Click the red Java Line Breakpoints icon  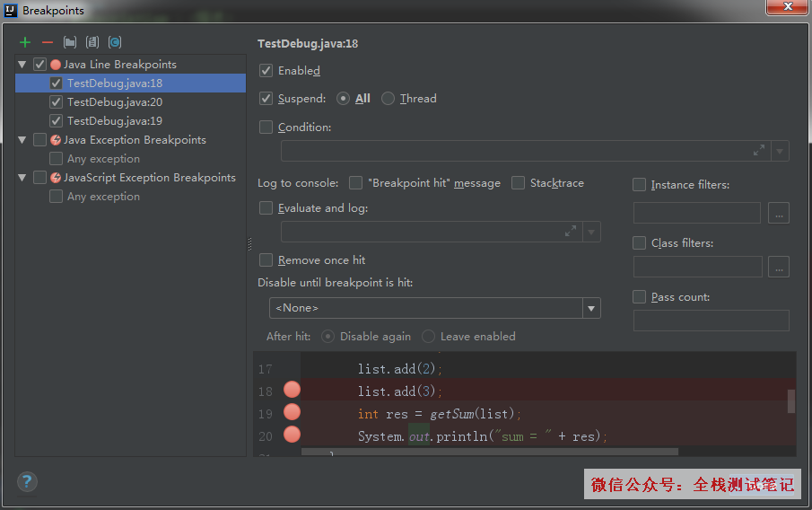tap(56, 65)
